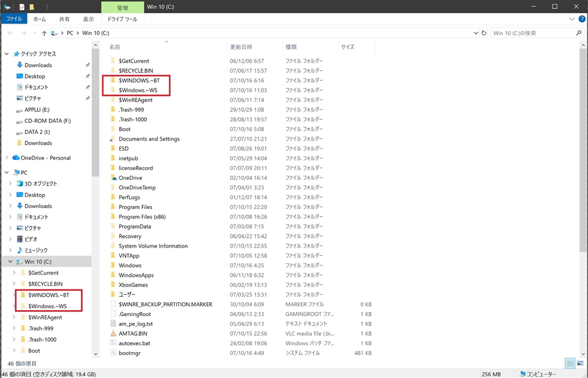Switch to details view icon
The height and width of the screenshot is (378, 588).
(x=570, y=364)
